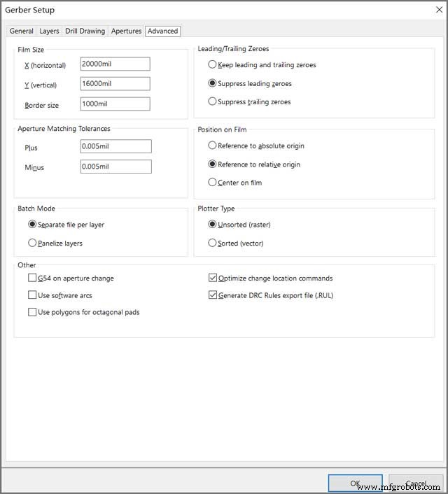
Task: Select the Apertures tab
Action: coord(126,31)
